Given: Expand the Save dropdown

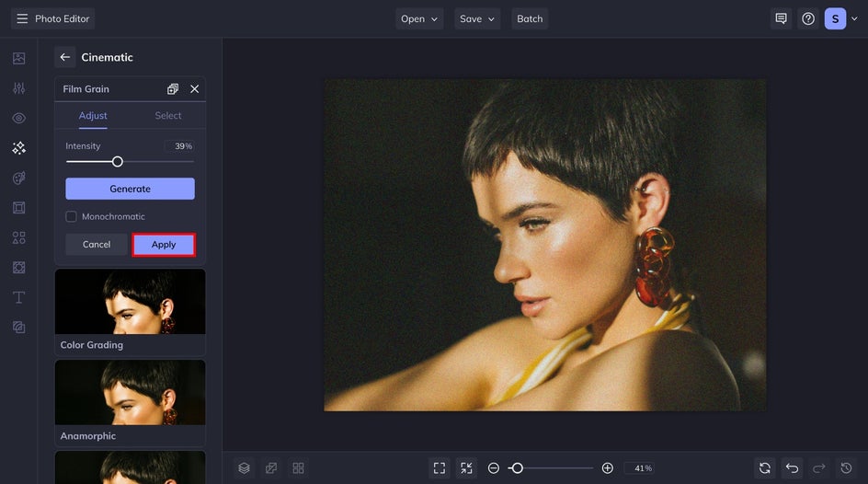Looking at the screenshot, I should [x=478, y=18].
